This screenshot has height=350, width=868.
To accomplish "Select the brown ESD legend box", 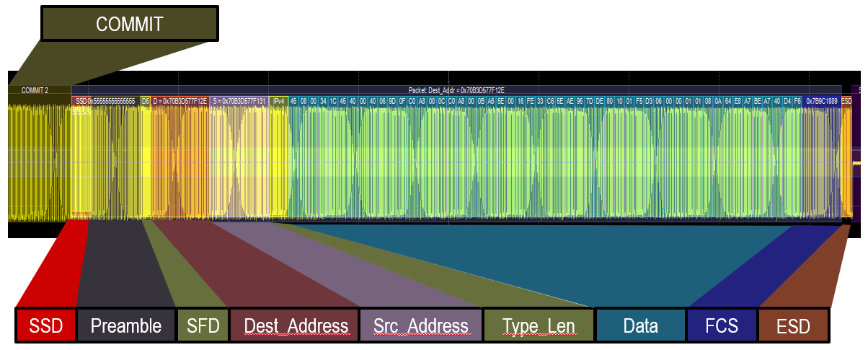I will click(793, 325).
